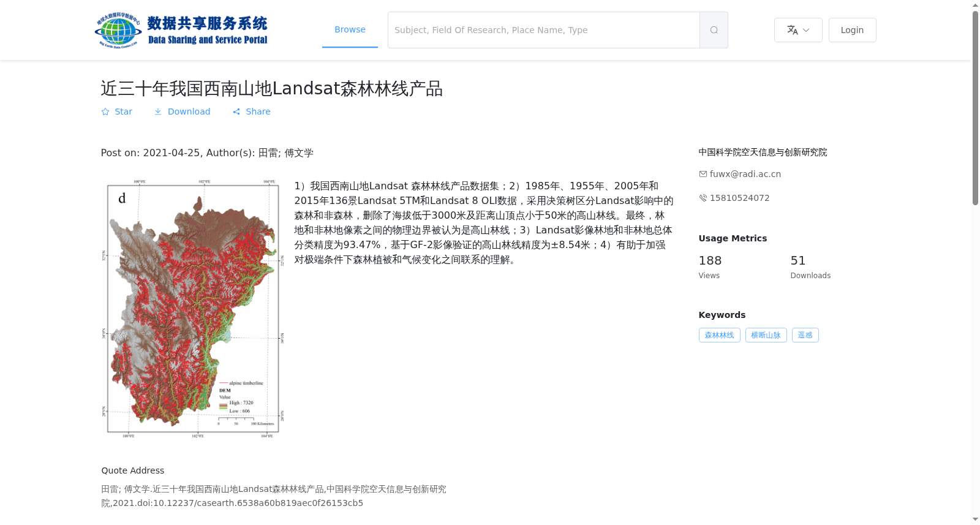Click the dataset description paragraph
Viewport: 980px width, 525px height.
[484, 222]
